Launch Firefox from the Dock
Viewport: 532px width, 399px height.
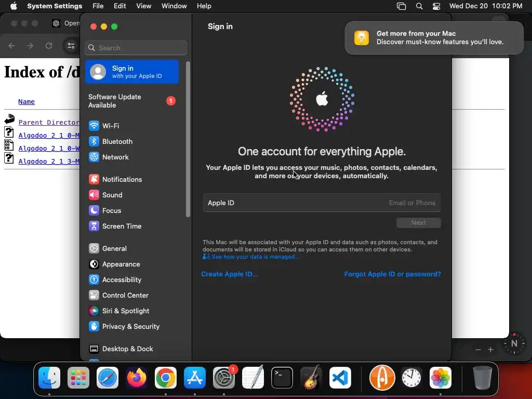click(x=137, y=378)
